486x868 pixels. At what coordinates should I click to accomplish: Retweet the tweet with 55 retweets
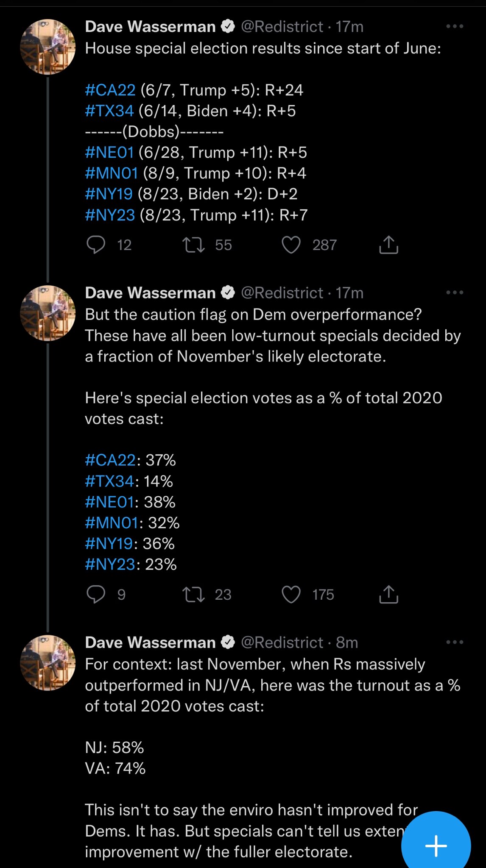(193, 245)
